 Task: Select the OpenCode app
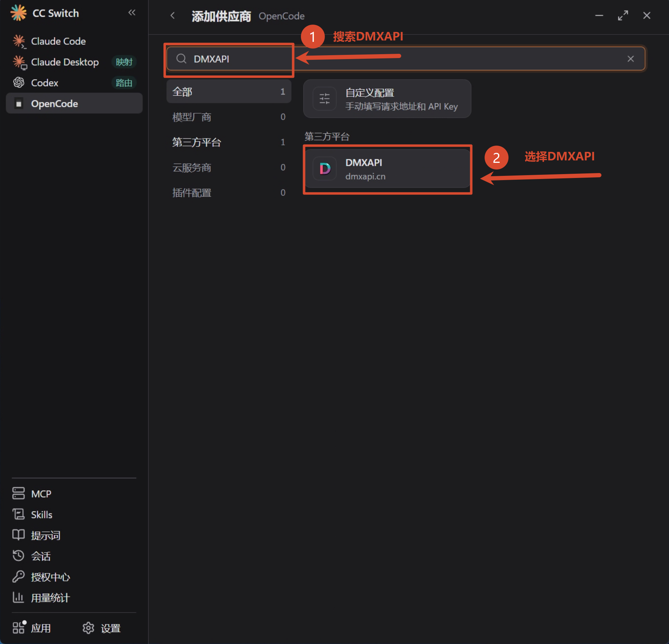(x=74, y=103)
